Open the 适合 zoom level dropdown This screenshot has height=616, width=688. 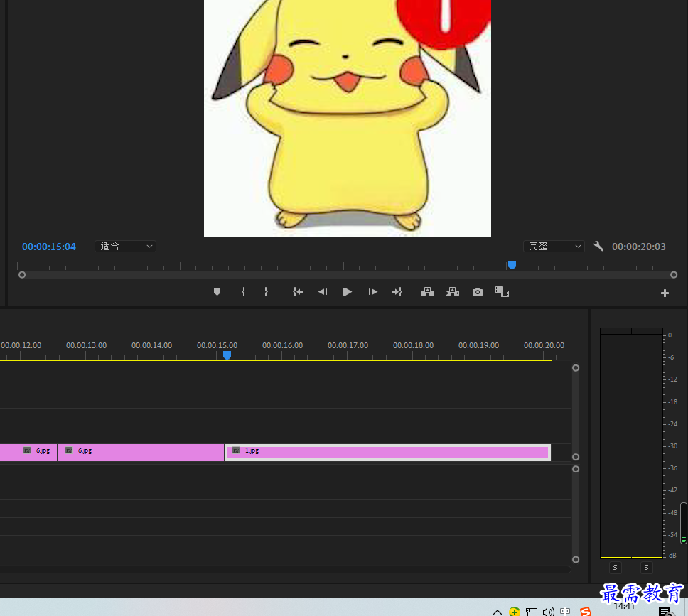tap(126, 246)
